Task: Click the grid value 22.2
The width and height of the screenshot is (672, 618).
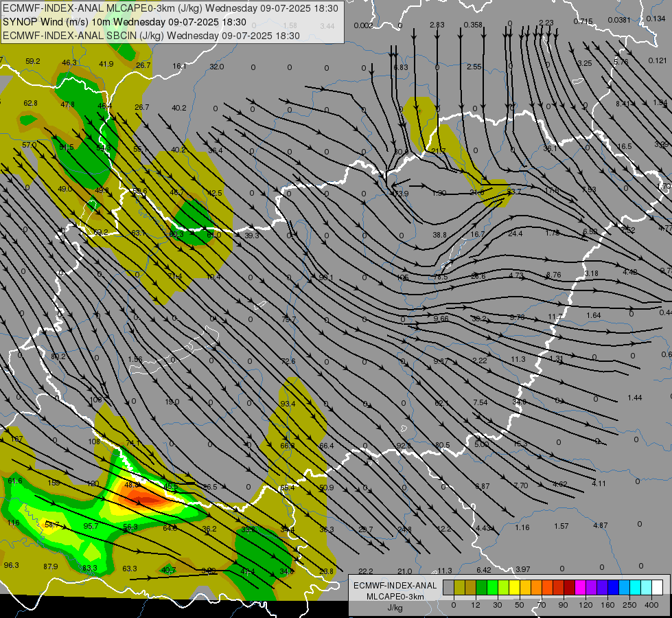Action: tap(365, 571)
